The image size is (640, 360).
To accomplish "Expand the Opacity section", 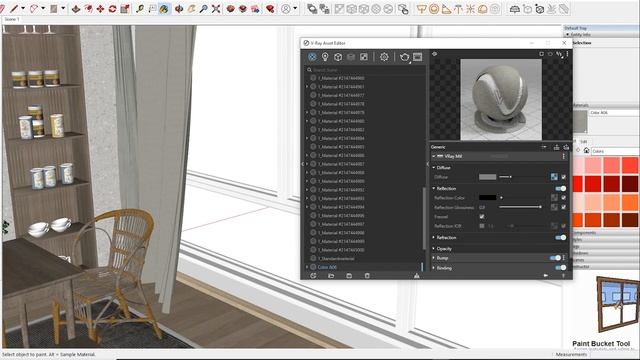I will pos(434,249).
